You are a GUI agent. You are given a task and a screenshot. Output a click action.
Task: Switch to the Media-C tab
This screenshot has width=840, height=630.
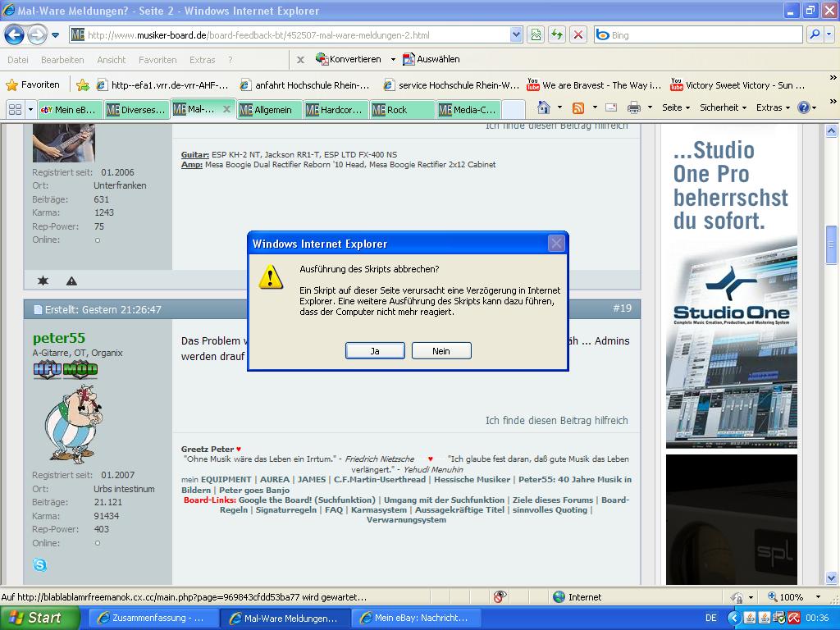(x=468, y=110)
